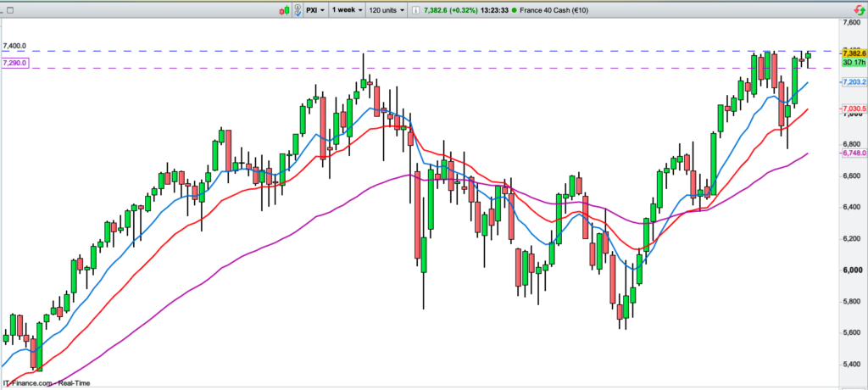Viewport: 868px width, 390px height.
Task: Click the France 40 Cash (€10) name
Action: tap(552, 9)
